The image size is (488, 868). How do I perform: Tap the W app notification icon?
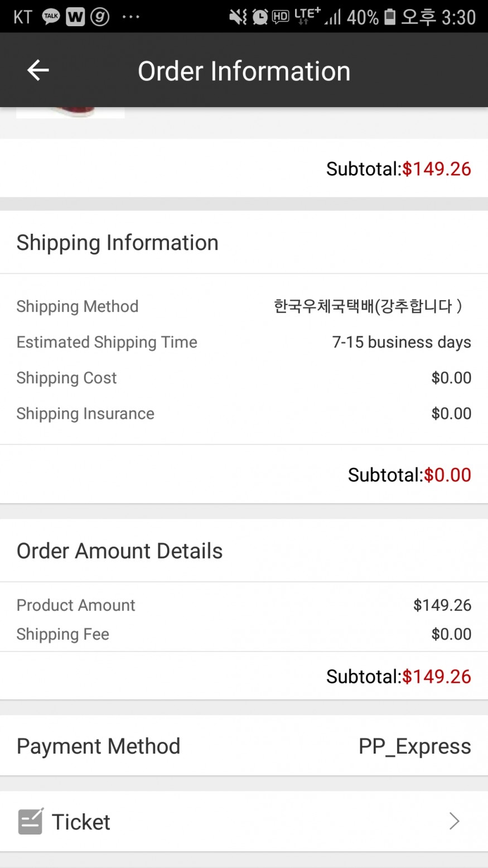(x=75, y=17)
